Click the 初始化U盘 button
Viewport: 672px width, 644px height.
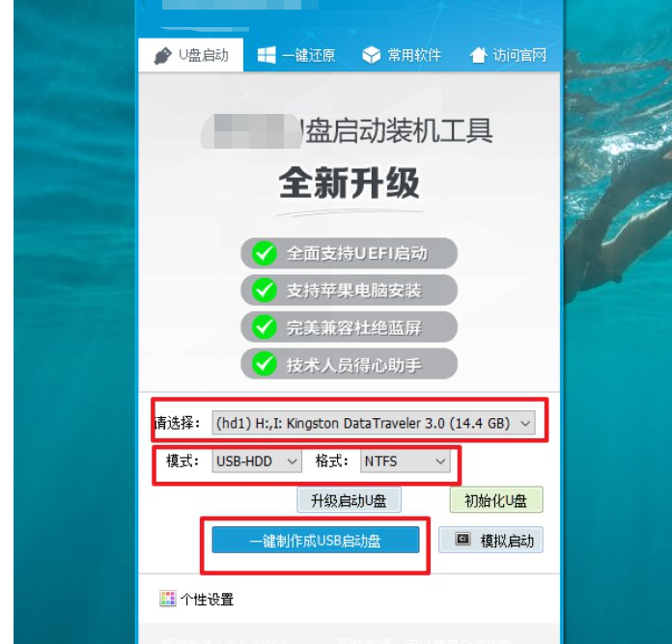[x=496, y=499]
